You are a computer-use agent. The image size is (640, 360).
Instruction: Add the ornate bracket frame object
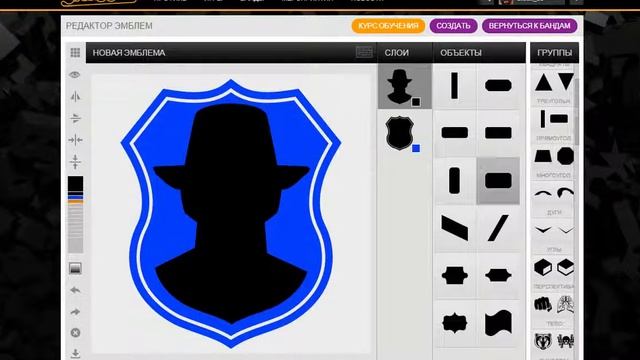(x=454, y=323)
